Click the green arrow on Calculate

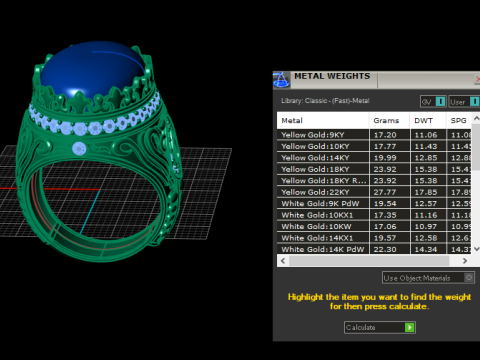coord(409,327)
